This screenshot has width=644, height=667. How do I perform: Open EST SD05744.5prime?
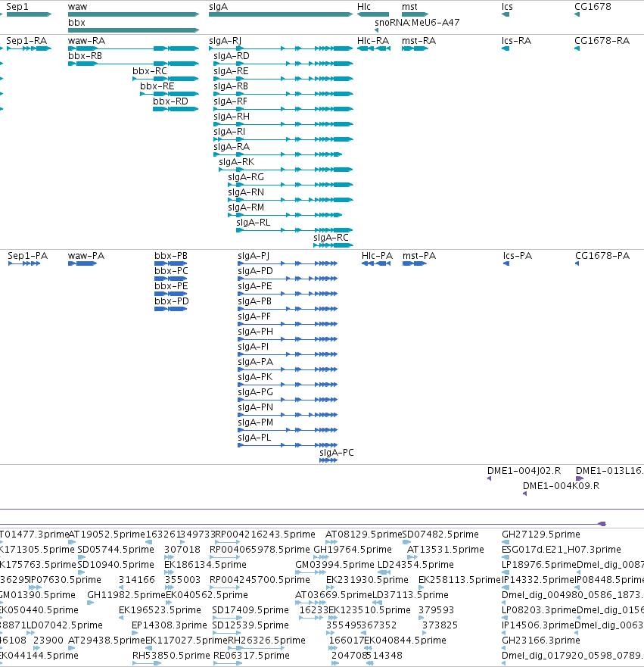pos(81,557)
